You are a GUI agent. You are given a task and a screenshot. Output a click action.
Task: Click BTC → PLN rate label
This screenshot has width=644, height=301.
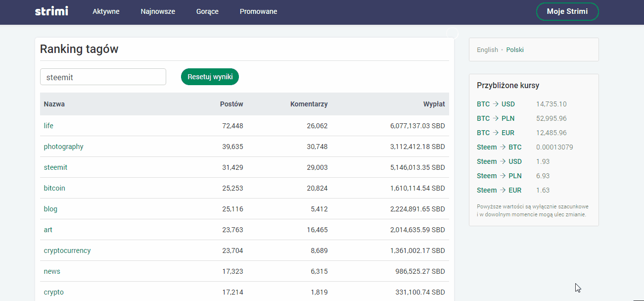pos(496,118)
